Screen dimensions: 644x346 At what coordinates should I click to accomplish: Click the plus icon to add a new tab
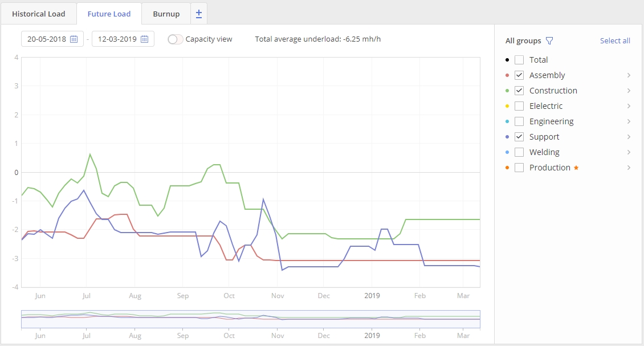tap(198, 13)
